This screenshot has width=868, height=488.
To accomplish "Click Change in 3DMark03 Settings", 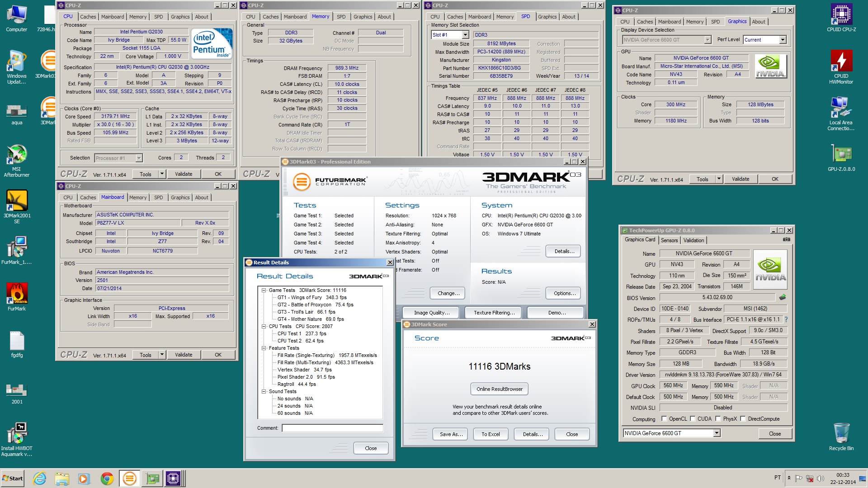I will click(x=448, y=293).
